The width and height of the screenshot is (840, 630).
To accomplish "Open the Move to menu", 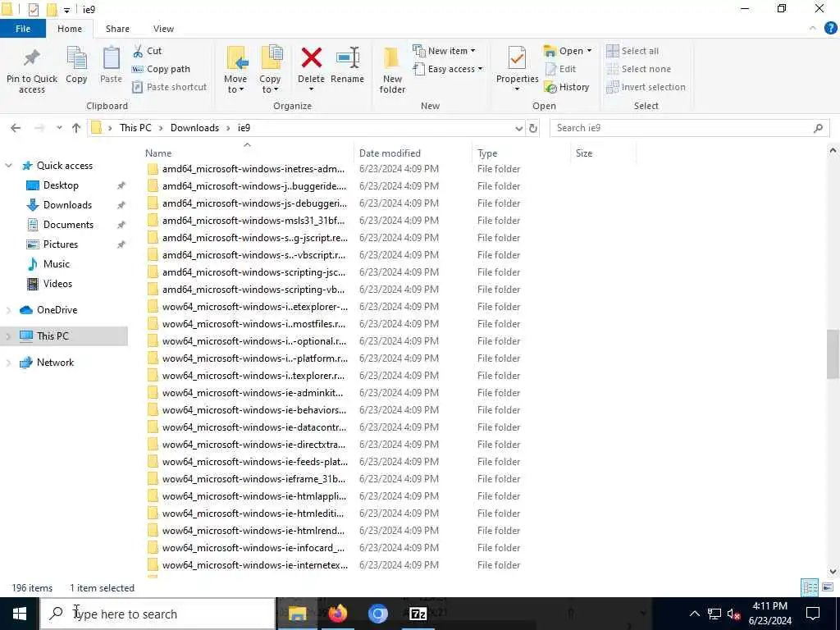I will [x=235, y=70].
